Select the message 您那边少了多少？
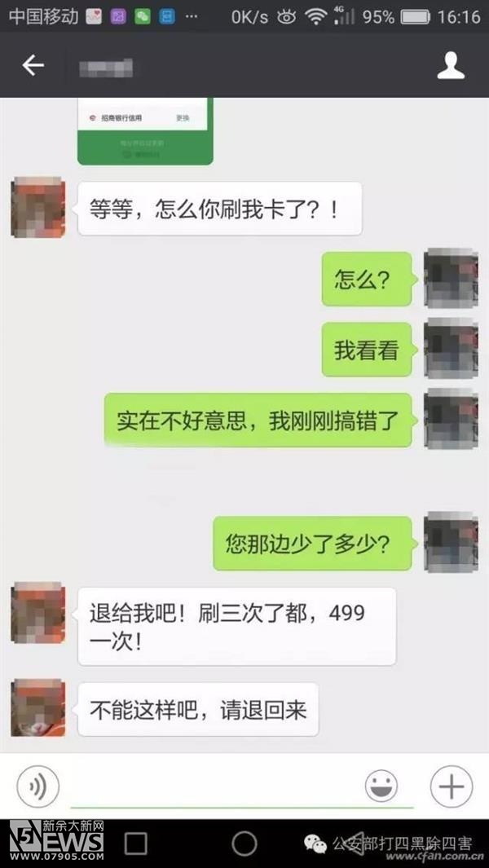This screenshot has width=489, height=868. (x=313, y=544)
